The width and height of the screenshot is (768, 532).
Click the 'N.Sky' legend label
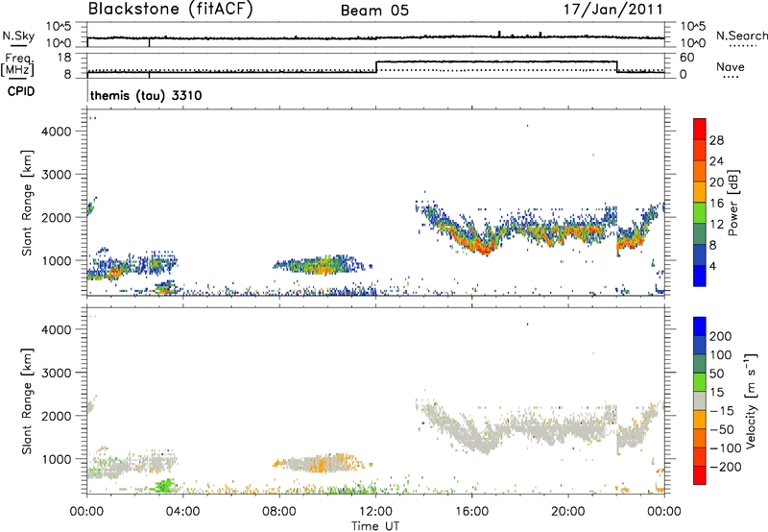18,36
